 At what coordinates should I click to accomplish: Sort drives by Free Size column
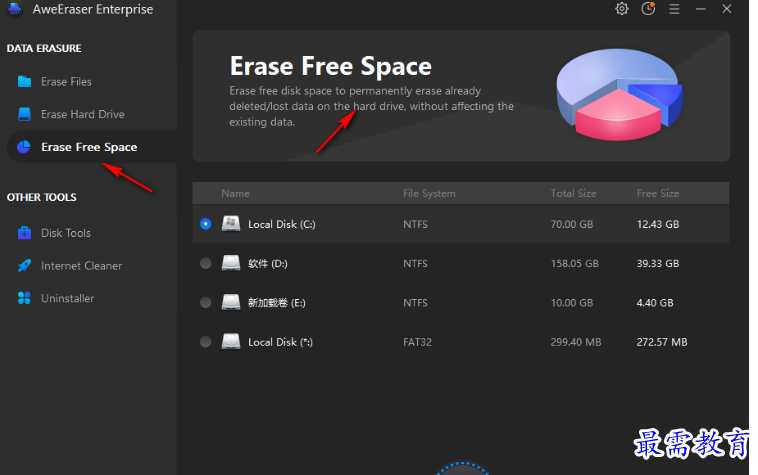[657, 193]
